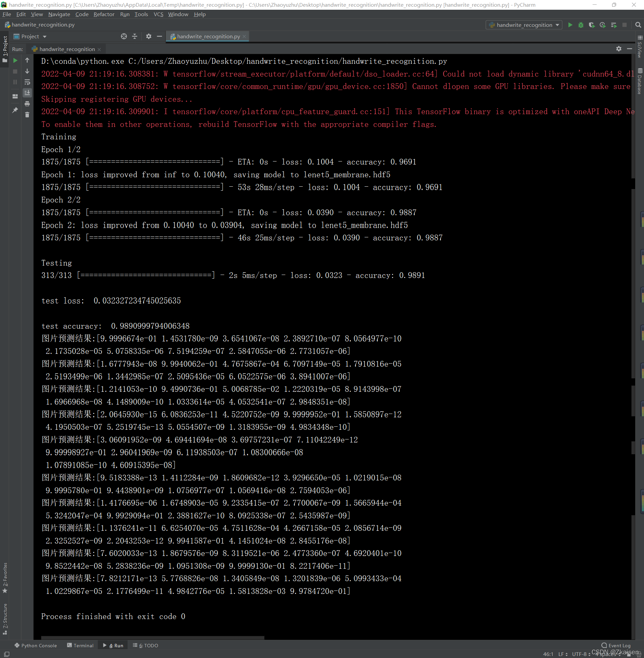Viewport: 644px width, 658px height.
Task: Open the VCS menu
Action: click(x=158, y=14)
